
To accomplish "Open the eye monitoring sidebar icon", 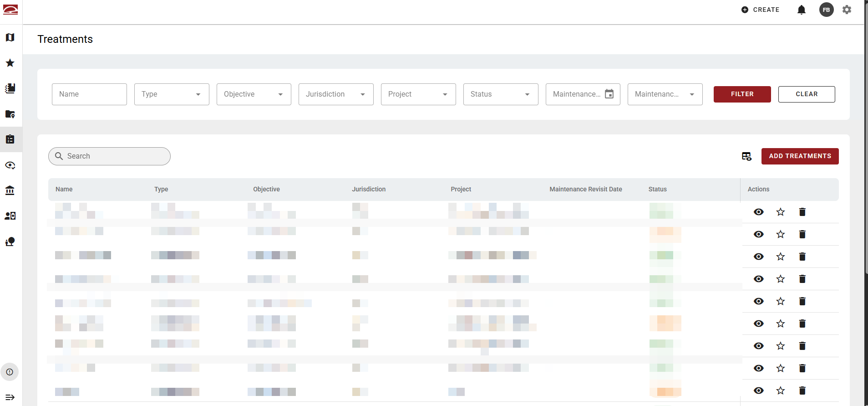I will point(10,165).
